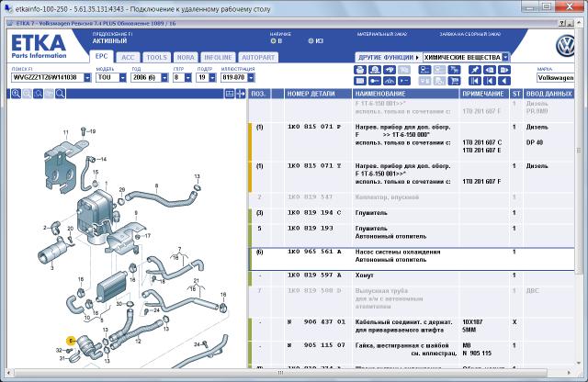Click the ETKA Parts Information logo

pyautogui.click(x=39, y=46)
